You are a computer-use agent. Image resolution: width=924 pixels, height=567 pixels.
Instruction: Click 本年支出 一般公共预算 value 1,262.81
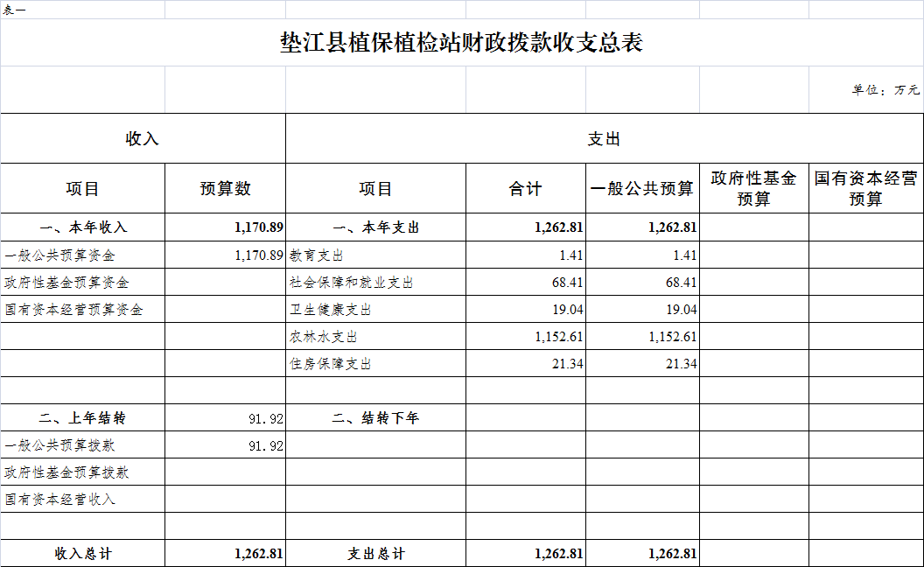click(672, 227)
